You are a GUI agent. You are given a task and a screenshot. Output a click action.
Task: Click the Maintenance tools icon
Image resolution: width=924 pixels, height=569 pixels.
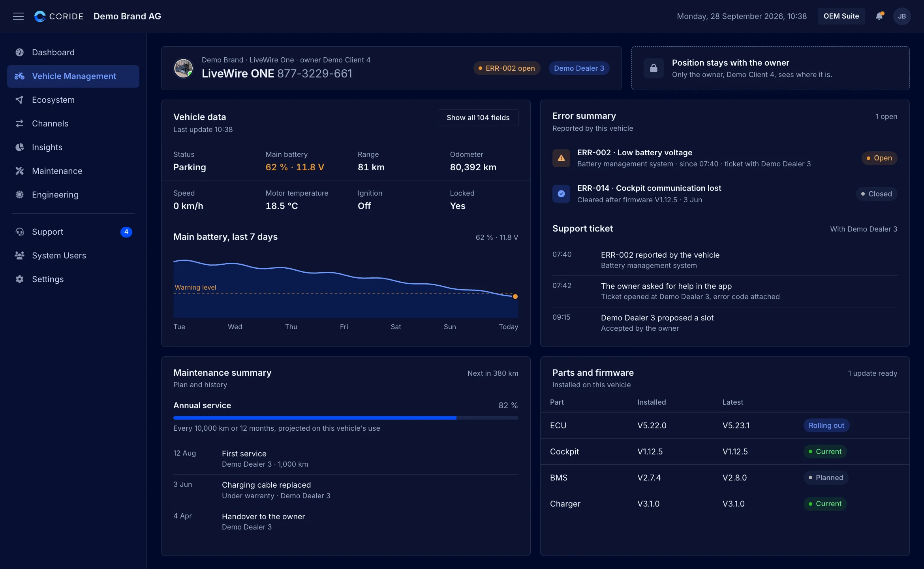20,171
